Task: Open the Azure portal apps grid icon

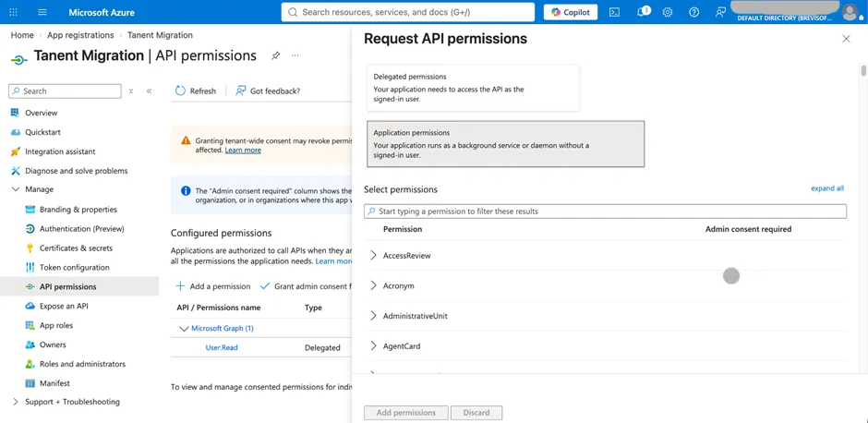Action: tap(14, 12)
